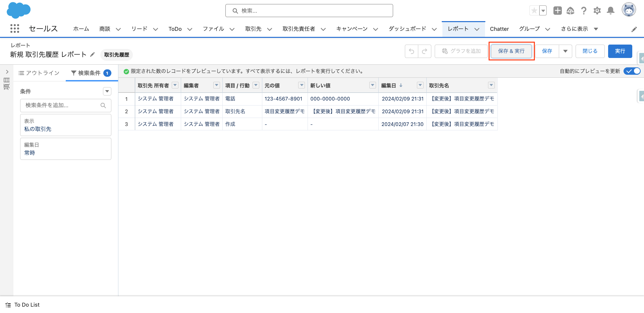Click the pencil icon beside the report name
This screenshot has width=644, height=313.
tap(93, 54)
